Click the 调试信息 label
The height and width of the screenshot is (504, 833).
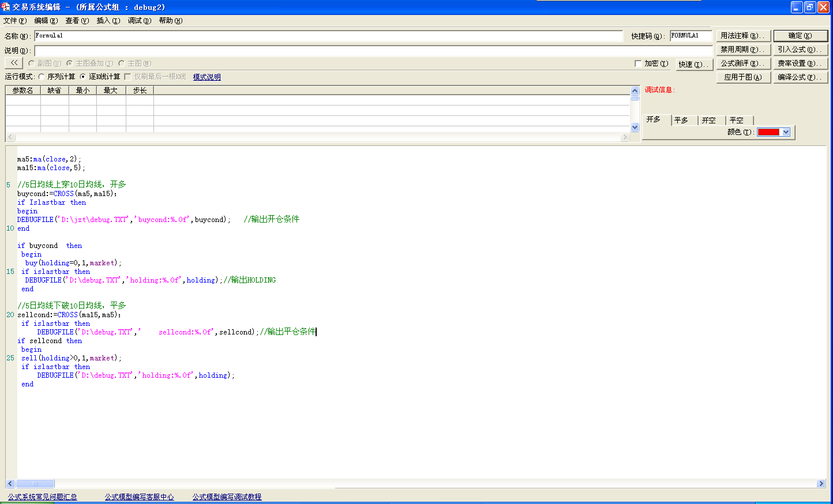pos(659,90)
